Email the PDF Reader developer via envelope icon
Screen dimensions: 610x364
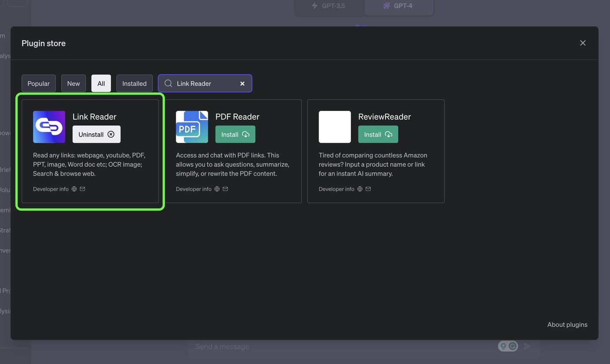[x=225, y=189]
